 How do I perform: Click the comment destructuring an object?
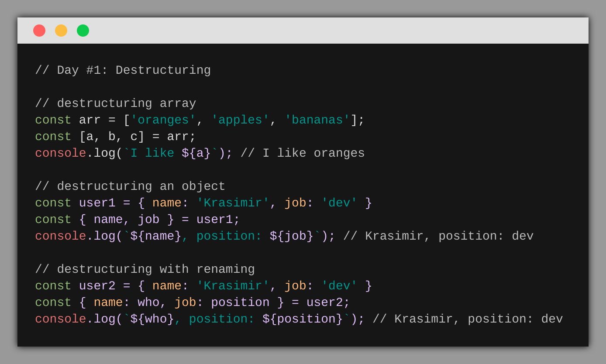130,186
